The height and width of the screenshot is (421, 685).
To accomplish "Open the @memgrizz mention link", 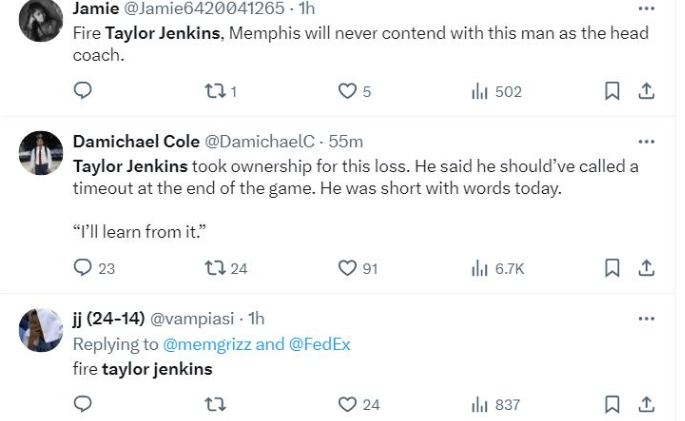I will [207, 344].
